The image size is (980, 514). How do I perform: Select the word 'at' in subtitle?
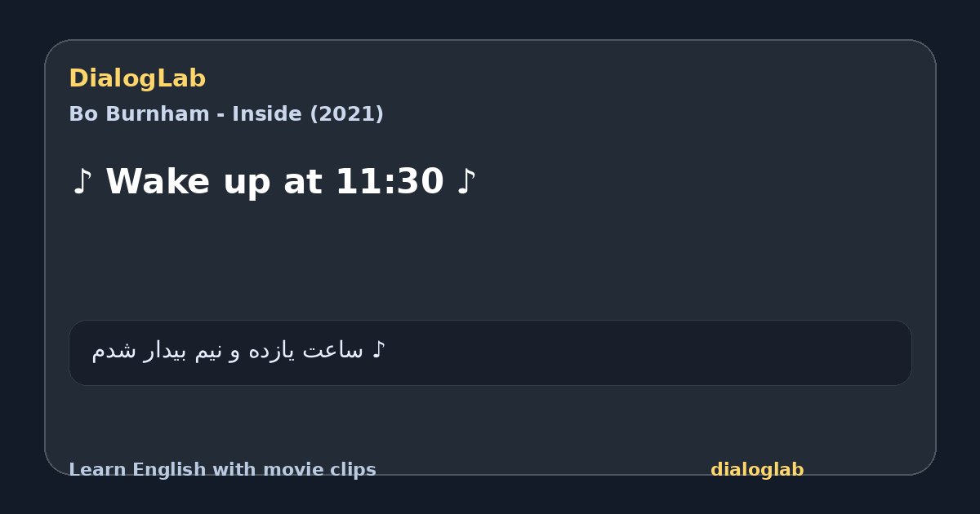click(304, 183)
